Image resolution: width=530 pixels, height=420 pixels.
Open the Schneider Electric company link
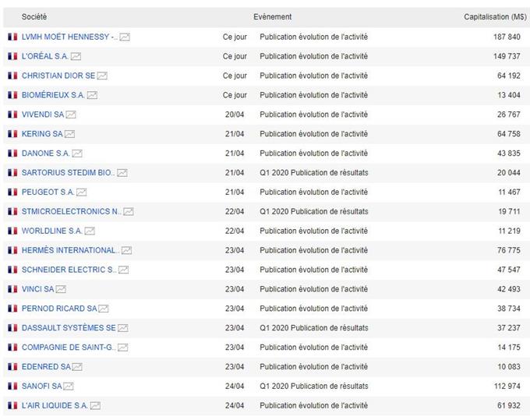pos(69,270)
